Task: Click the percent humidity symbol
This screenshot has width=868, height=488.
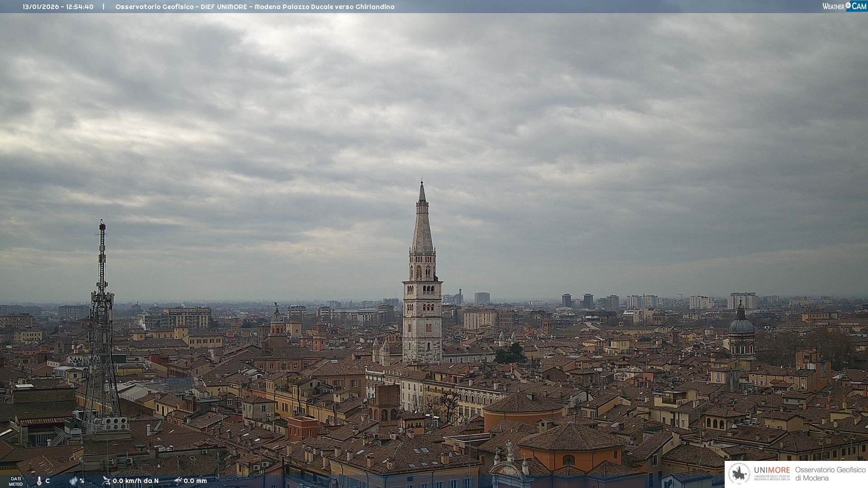Action: click(82, 481)
